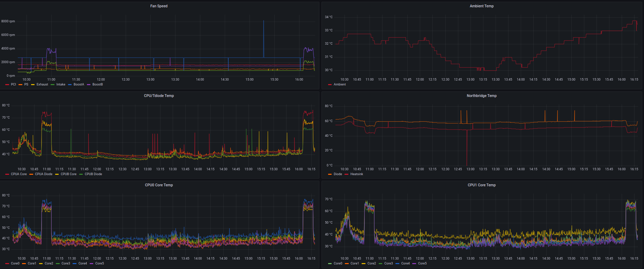Image resolution: width=644 pixels, height=269 pixels.
Task: Click the Heatsink drop to 0 °C in Northbridge graph
Action: pos(467,148)
